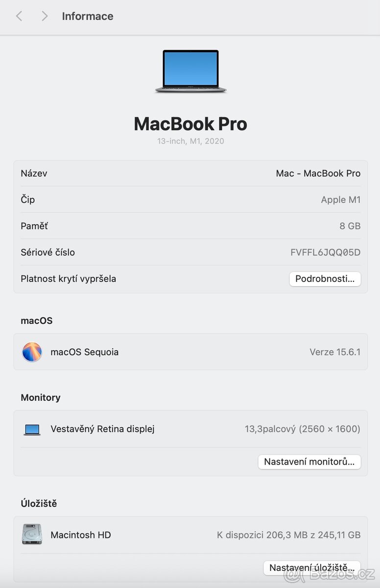This screenshot has width=380, height=588.
Task: Click the macOS version 15.6.1 text
Action: point(335,352)
